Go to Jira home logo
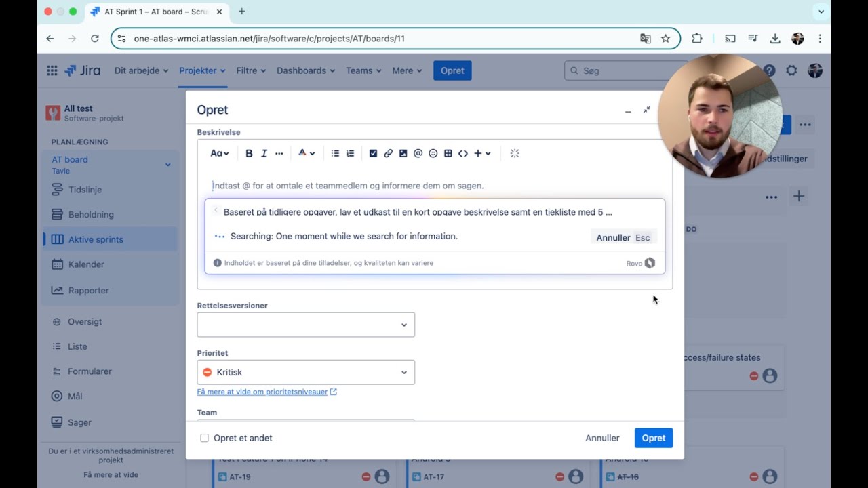The width and height of the screenshot is (868, 488). pyautogui.click(x=83, y=70)
